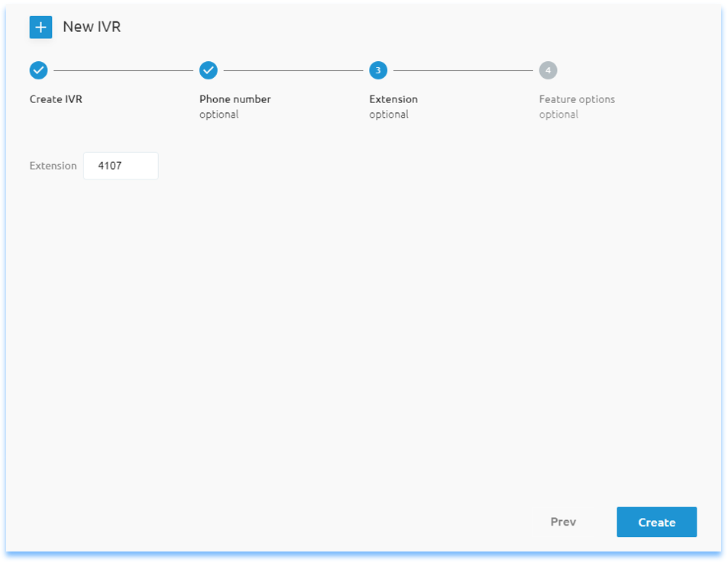This screenshot has width=728, height=566.
Task: Go back to the Create IVR step circle
Action: (38, 70)
